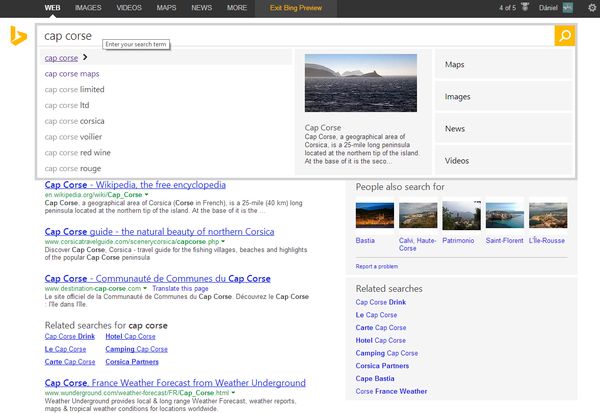The width and height of the screenshot is (600, 413).
Task: Click Exit Bing Preview
Action: pos(296,8)
